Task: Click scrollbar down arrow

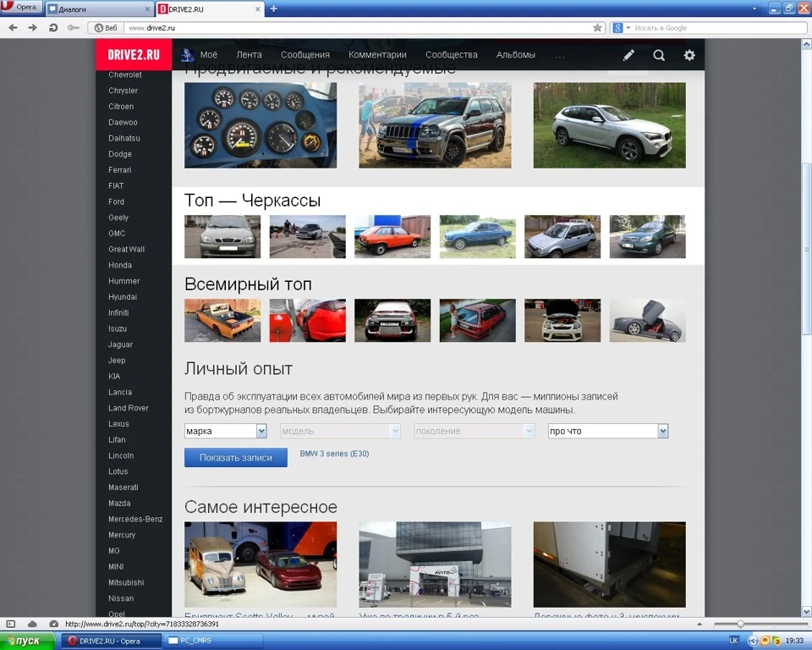Action: coord(806,611)
